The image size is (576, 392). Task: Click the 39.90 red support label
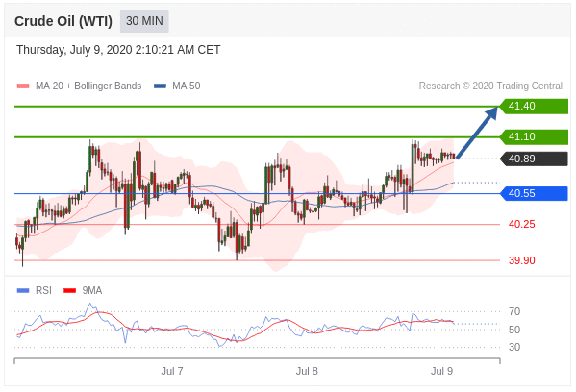coord(521,260)
